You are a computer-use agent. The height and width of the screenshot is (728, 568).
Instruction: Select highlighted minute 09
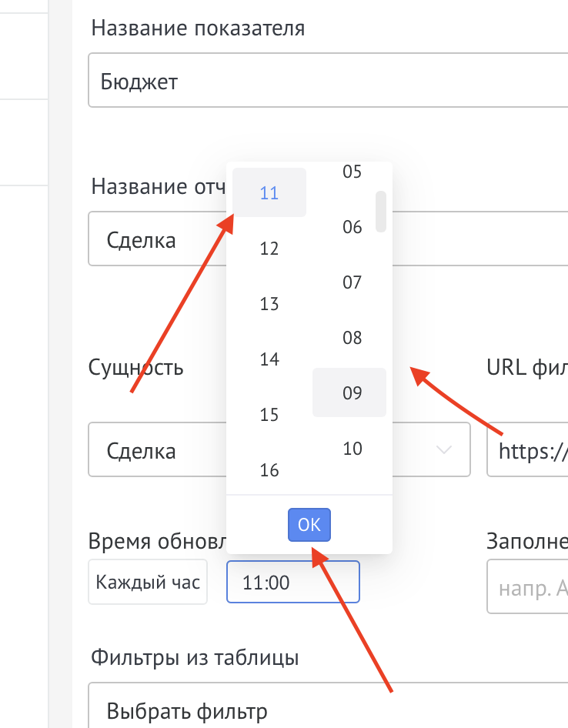[352, 393]
